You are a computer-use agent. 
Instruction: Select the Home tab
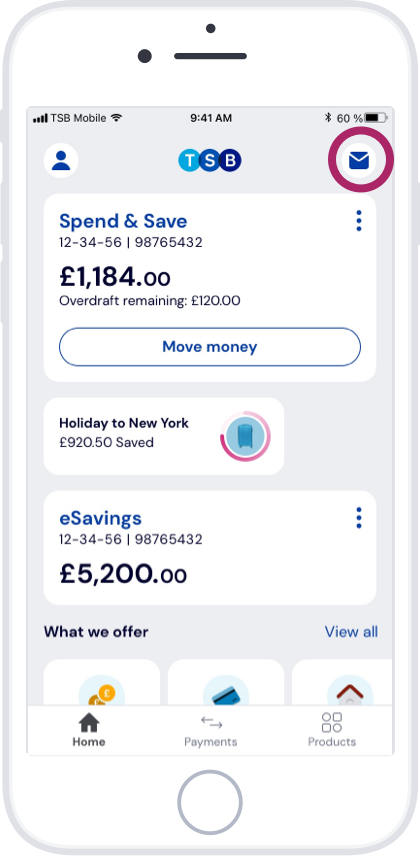(x=89, y=730)
